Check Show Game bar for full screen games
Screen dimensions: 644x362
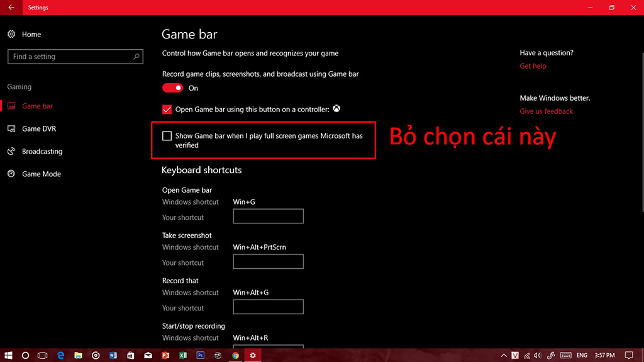click(x=167, y=136)
